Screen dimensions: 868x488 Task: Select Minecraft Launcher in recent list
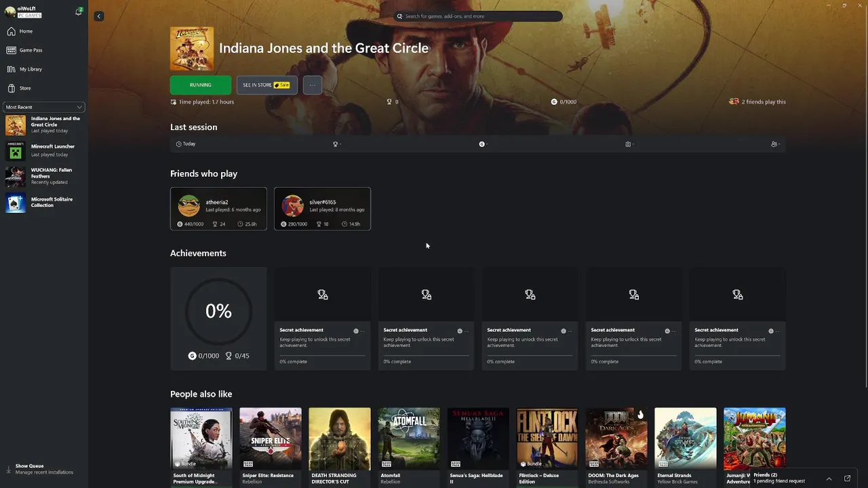(44, 150)
